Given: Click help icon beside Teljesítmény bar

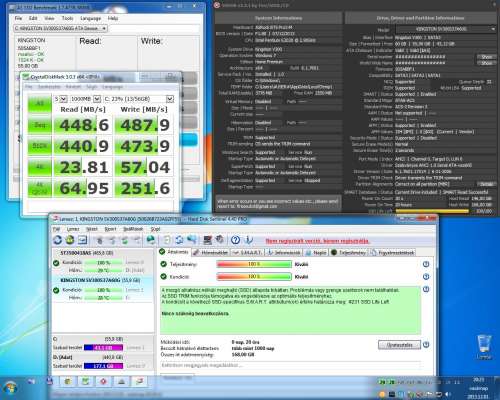Looking at the screenshot, I should pos(426,264).
